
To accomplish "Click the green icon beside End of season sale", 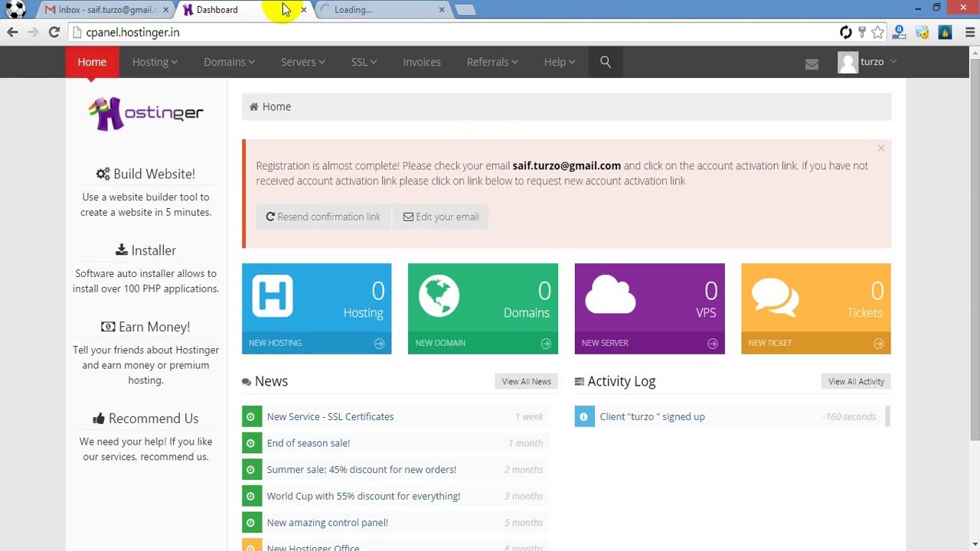I will click(x=251, y=443).
